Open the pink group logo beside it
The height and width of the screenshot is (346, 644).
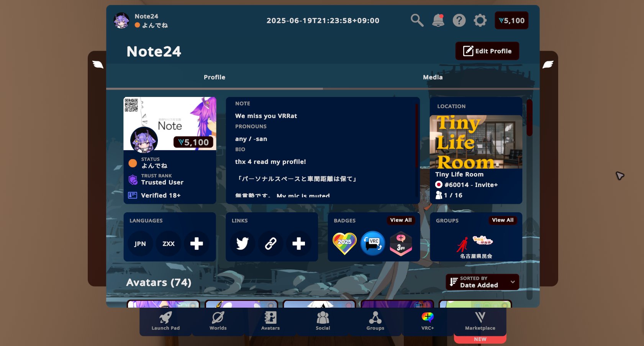[483, 240]
